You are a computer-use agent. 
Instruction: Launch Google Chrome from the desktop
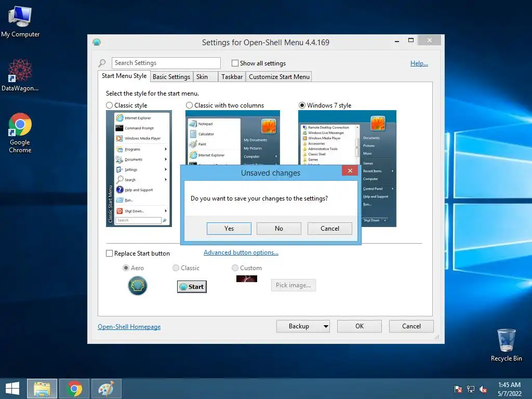click(20, 132)
